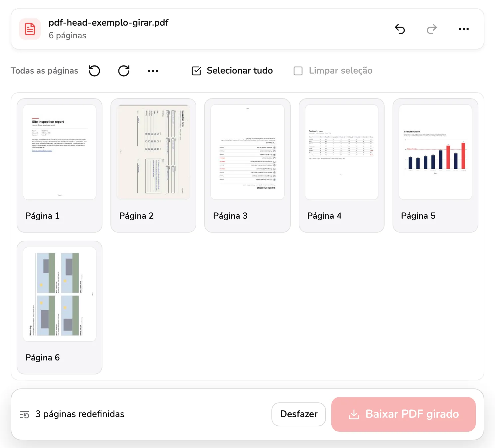Click the red PDF file icon

click(x=30, y=29)
